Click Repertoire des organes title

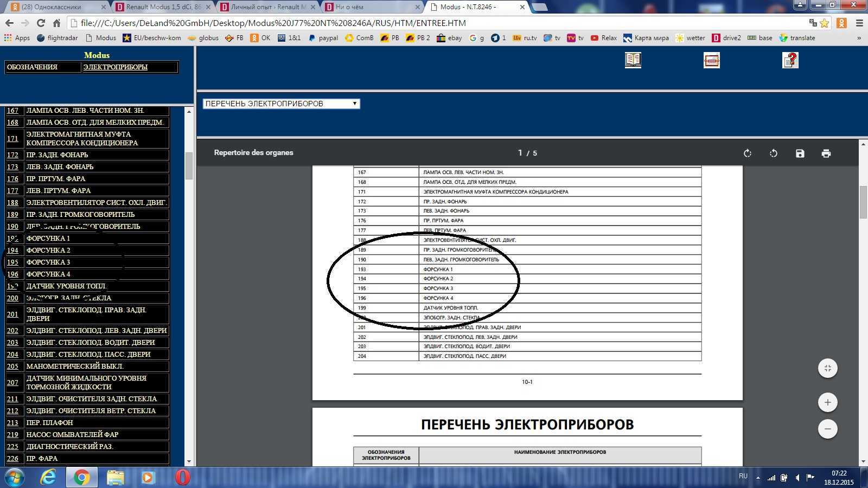tap(253, 152)
